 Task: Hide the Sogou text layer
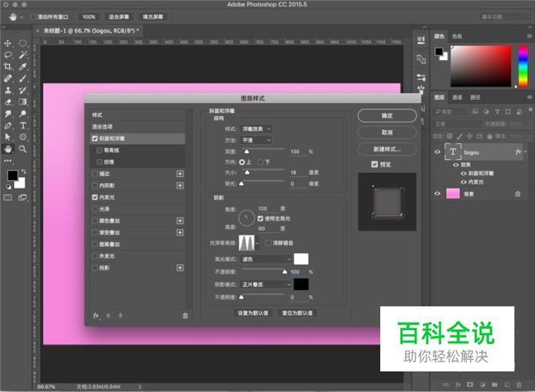pos(437,152)
